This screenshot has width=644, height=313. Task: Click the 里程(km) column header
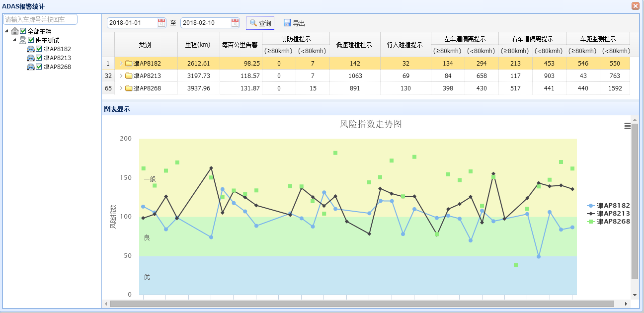pyautogui.click(x=198, y=45)
